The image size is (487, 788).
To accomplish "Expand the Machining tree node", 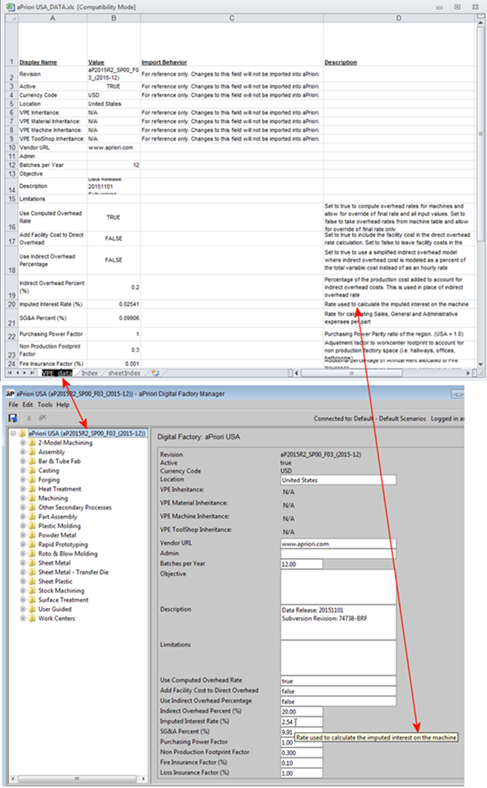I will tap(23, 498).
